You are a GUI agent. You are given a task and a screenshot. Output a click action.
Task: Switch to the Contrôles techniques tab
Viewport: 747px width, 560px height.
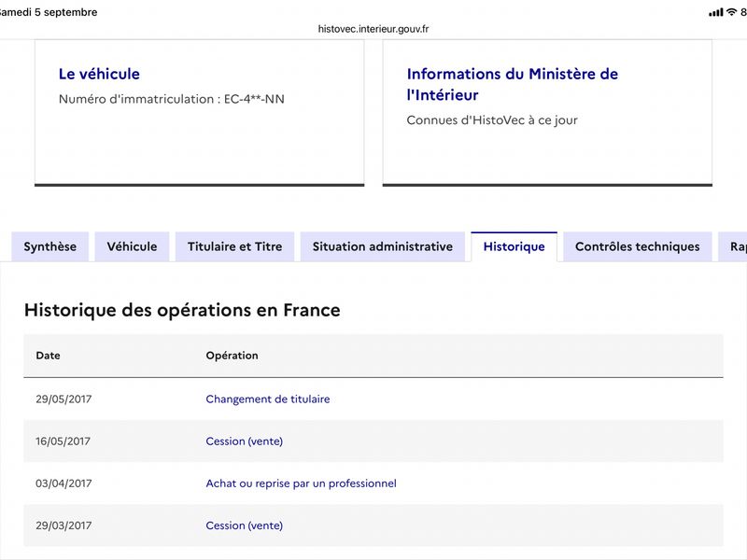click(x=638, y=246)
